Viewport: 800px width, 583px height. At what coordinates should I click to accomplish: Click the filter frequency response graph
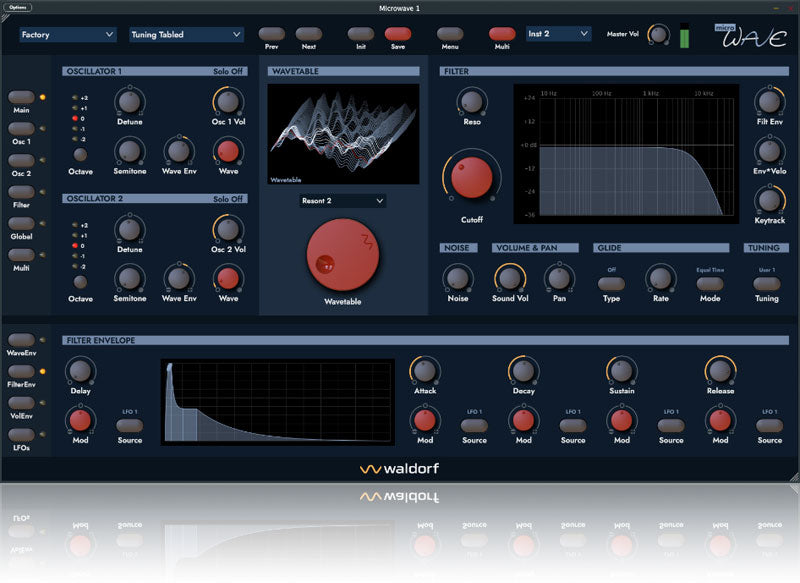626,154
